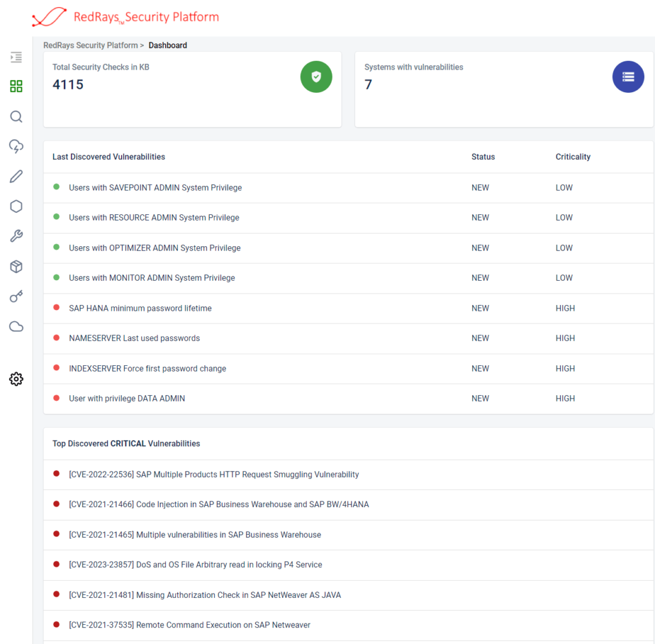This screenshot has width=655, height=644.
Task: Open the dashboard grid icon in sidebar
Action: [16, 86]
